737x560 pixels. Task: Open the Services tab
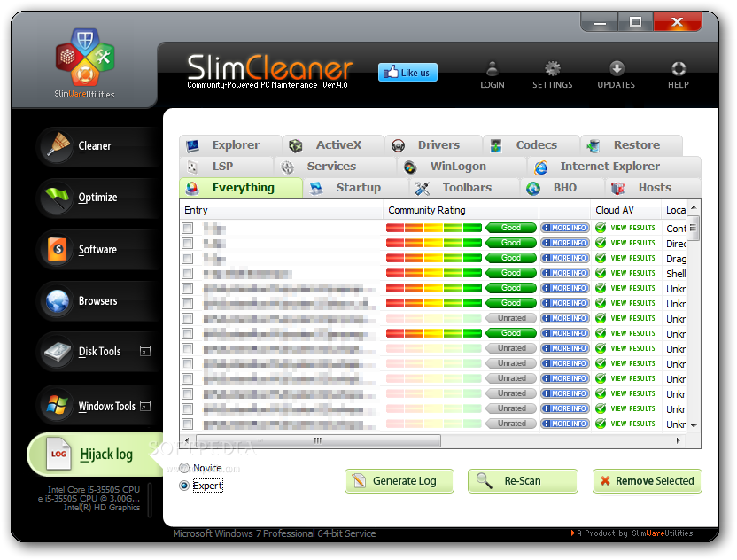[x=335, y=167]
